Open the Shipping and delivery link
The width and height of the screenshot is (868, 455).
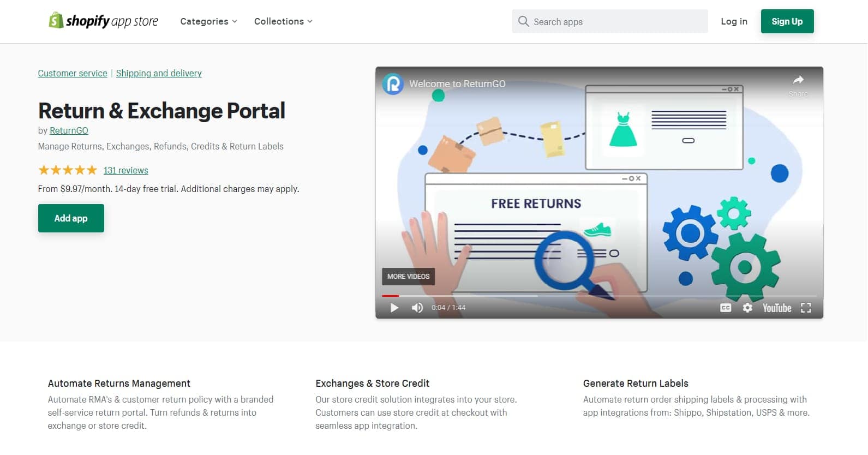pyautogui.click(x=159, y=73)
